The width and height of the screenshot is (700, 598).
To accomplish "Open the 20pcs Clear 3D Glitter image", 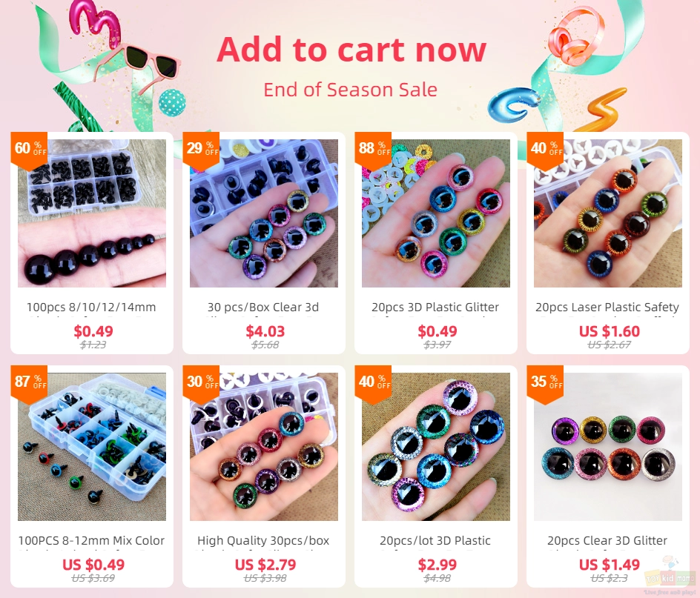I will coord(607,447).
